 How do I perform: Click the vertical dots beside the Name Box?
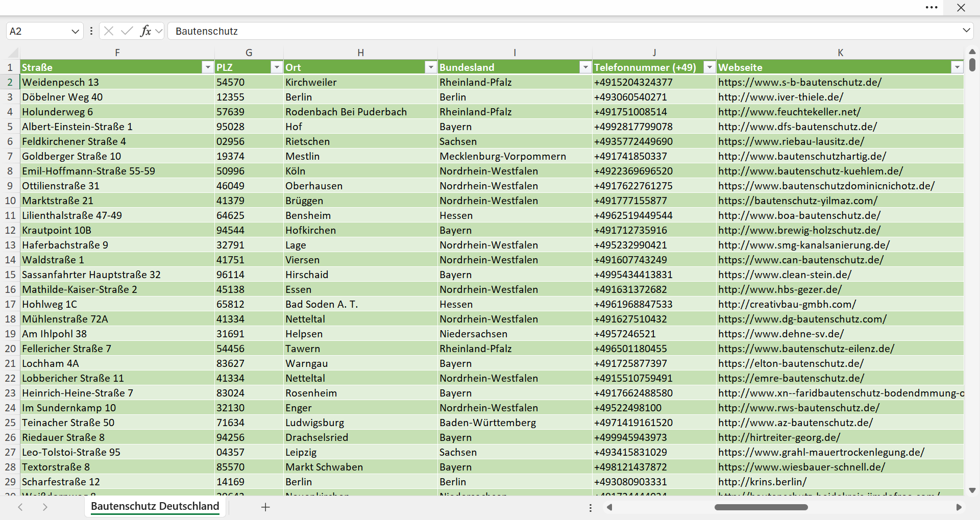91,31
